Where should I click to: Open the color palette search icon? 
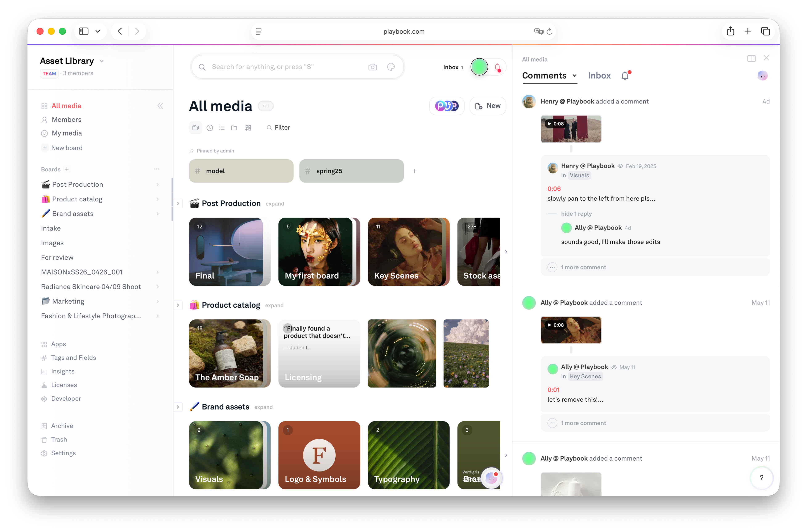(391, 67)
